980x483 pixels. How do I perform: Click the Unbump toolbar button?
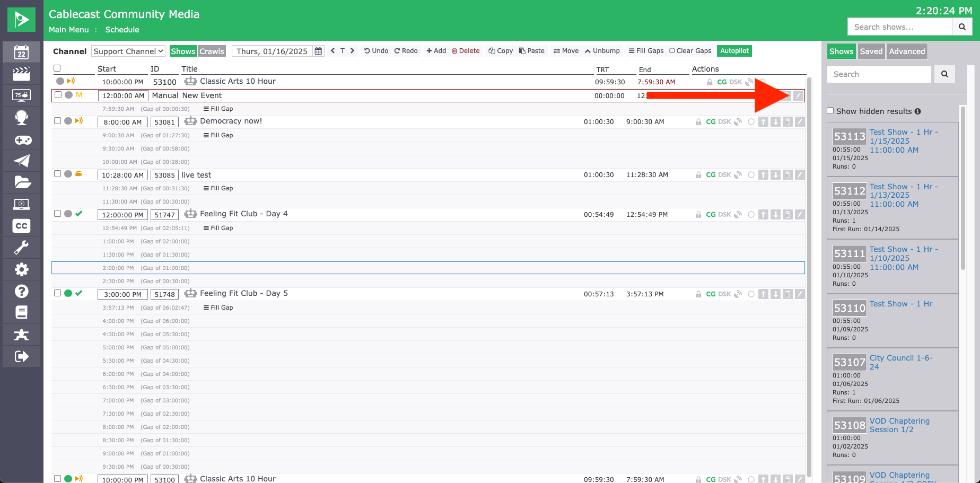click(x=602, y=51)
